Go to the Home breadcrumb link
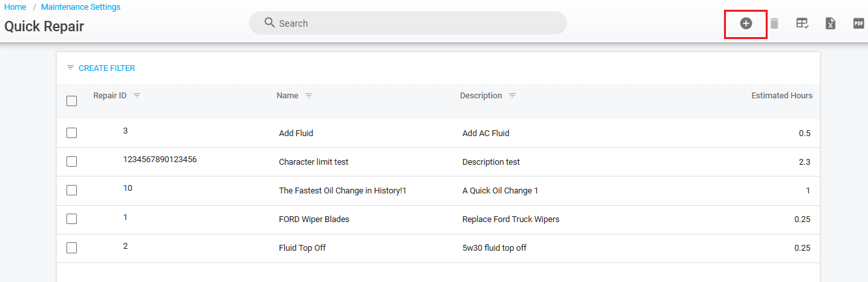 [x=16, y=7]
